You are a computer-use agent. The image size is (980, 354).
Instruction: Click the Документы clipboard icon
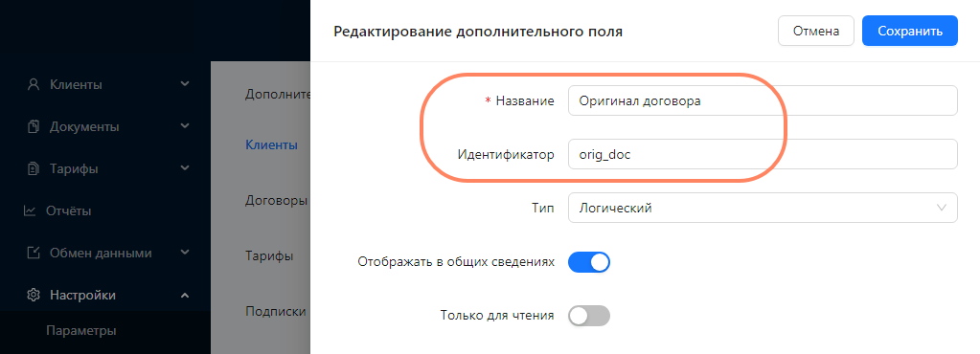(34, 126)
